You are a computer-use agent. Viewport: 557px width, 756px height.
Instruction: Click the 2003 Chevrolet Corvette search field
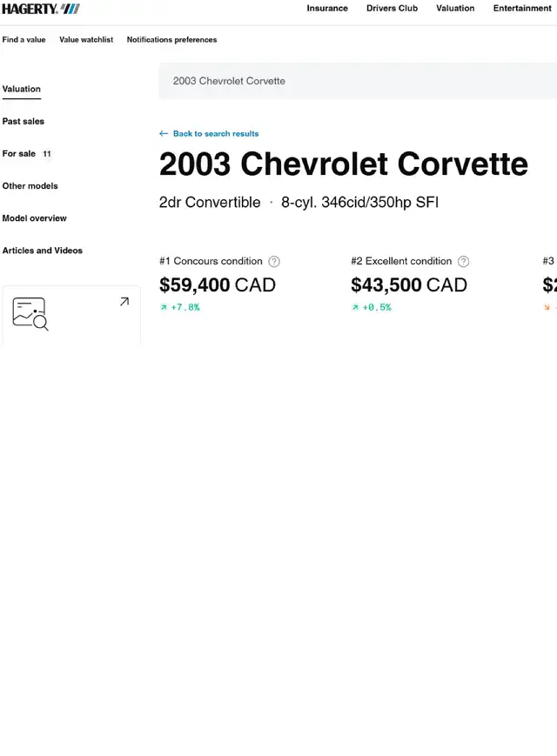[358, 81]
